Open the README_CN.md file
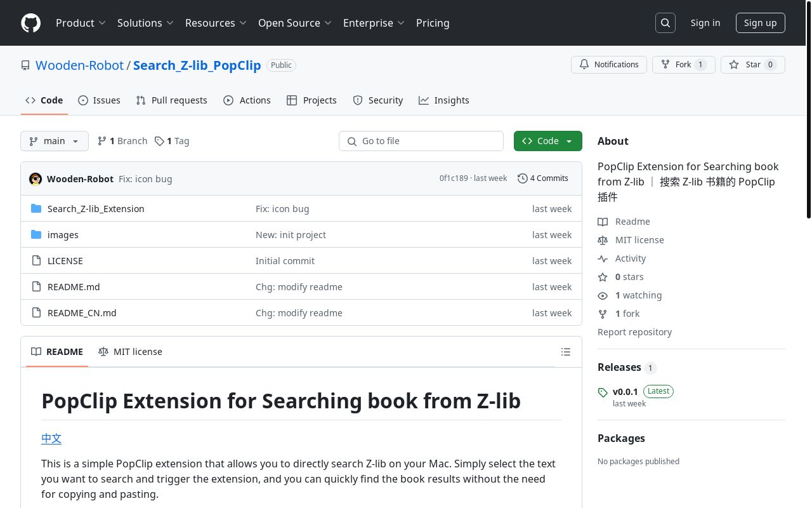 pos(82,313)
